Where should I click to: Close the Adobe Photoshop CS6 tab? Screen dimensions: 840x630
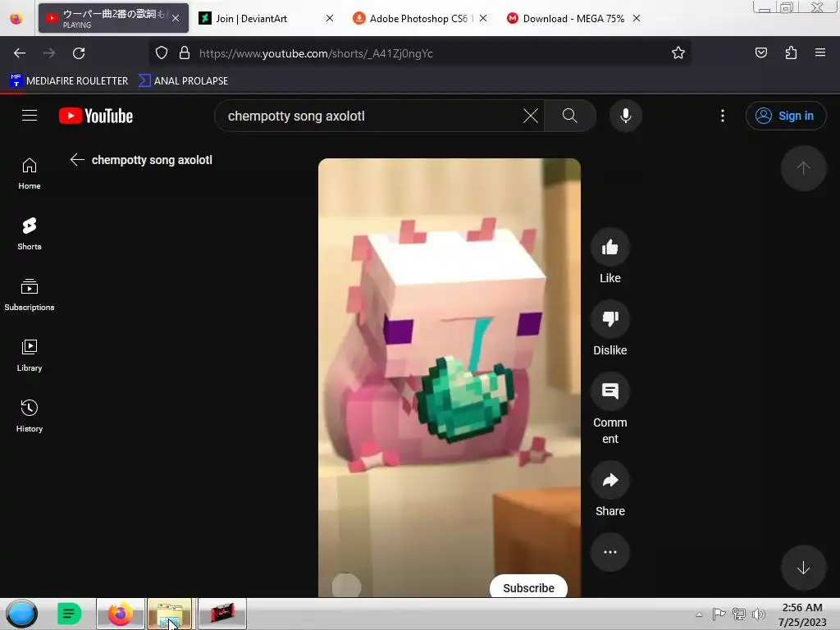click(483, 18)
